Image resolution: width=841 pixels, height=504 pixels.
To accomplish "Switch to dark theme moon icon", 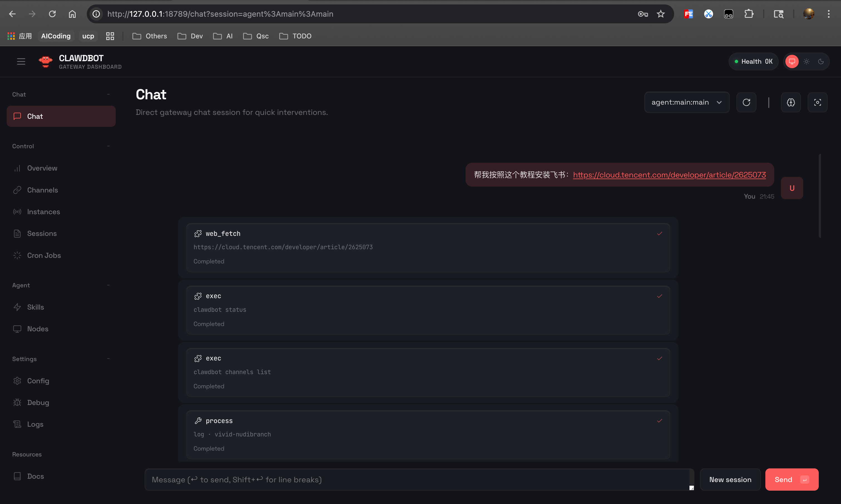I will (x=821, y=61).
